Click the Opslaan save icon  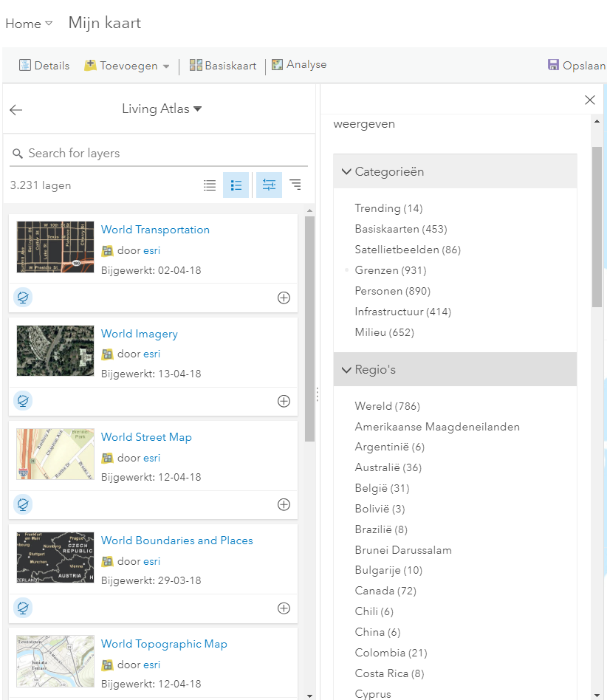tap(553, 65)
